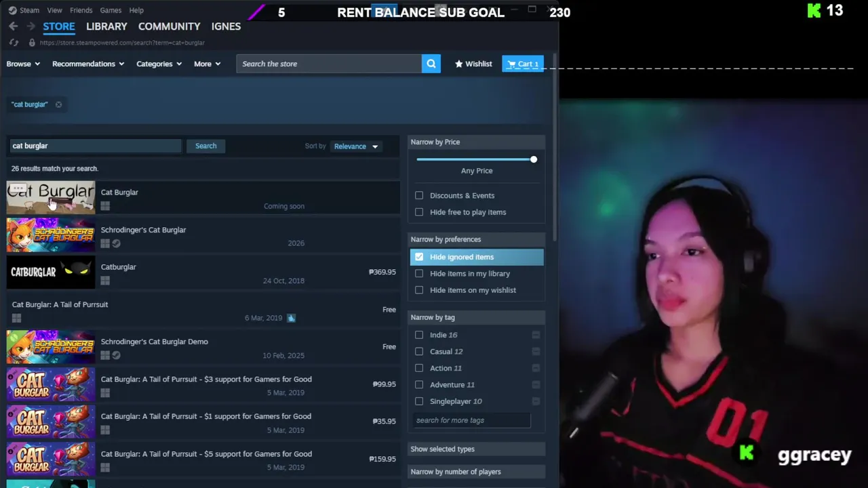868x488 pixels.
Task: Click Windows icon on Cat Burglar row
Action: [x=105, y=206]
